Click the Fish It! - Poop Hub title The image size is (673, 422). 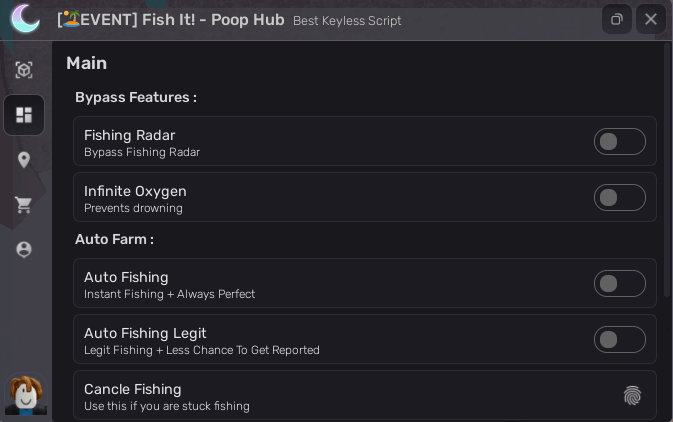pyautogui.click(x=171, y=20)
